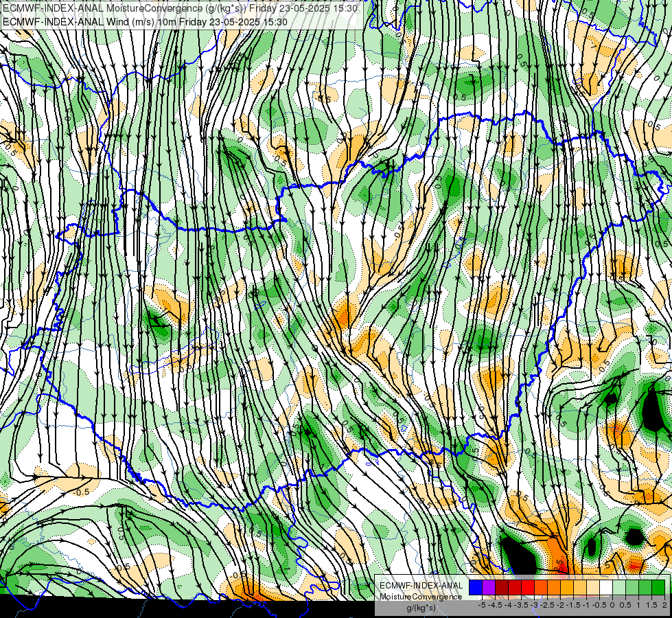Click the white legend swatch left of 0
672x618 pixels.
tap(606, 588)
